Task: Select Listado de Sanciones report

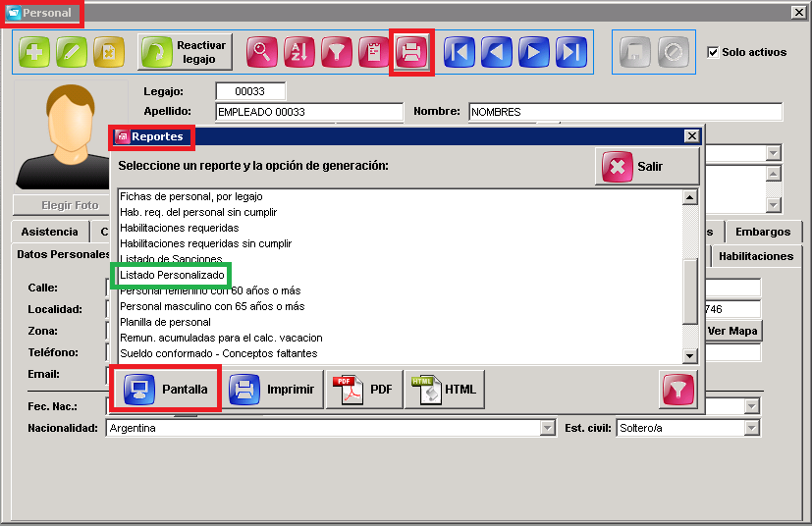Action: [x=171, y=259]
